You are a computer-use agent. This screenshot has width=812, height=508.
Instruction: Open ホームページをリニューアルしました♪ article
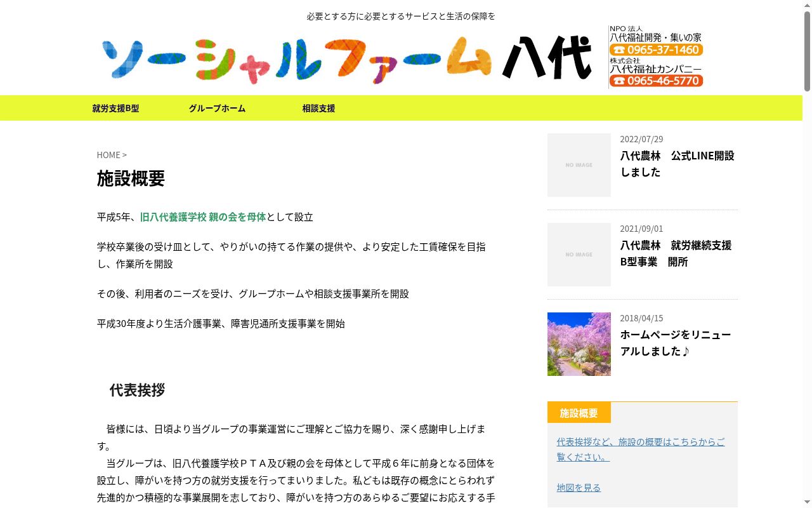click(x=676, y=343)
